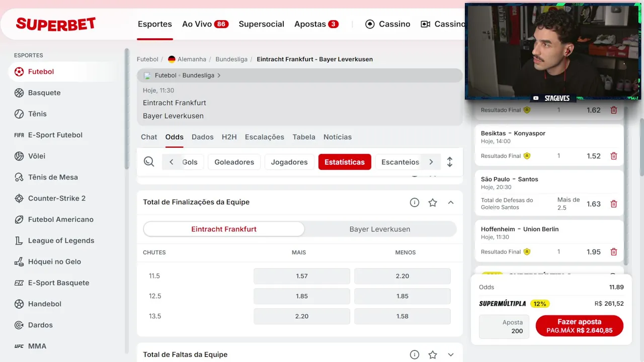
Task: Open Supersocial tab
Action: pos(262,24)
